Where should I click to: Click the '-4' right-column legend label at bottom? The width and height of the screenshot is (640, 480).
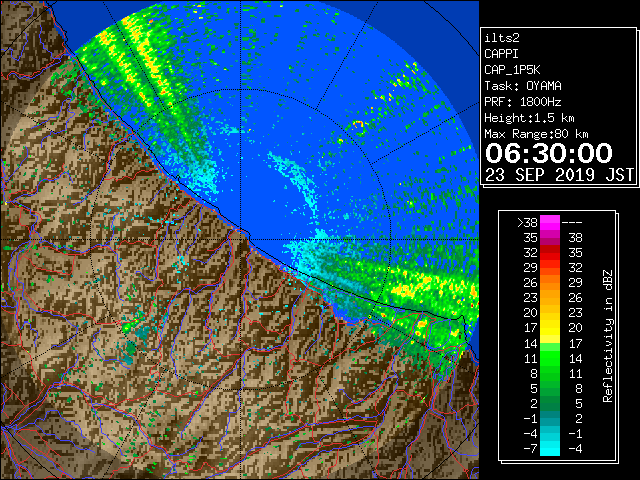coord(575,449)
